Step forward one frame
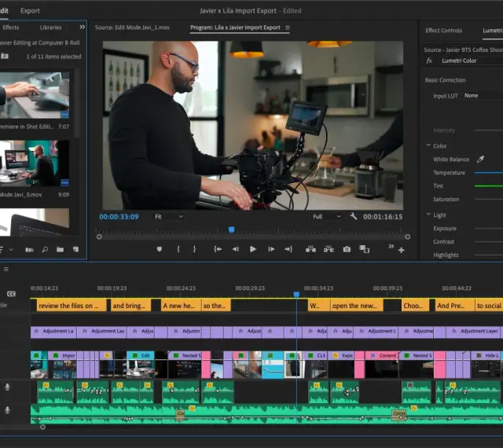Screen dimensions: 503x448 (x=271, y=249)
